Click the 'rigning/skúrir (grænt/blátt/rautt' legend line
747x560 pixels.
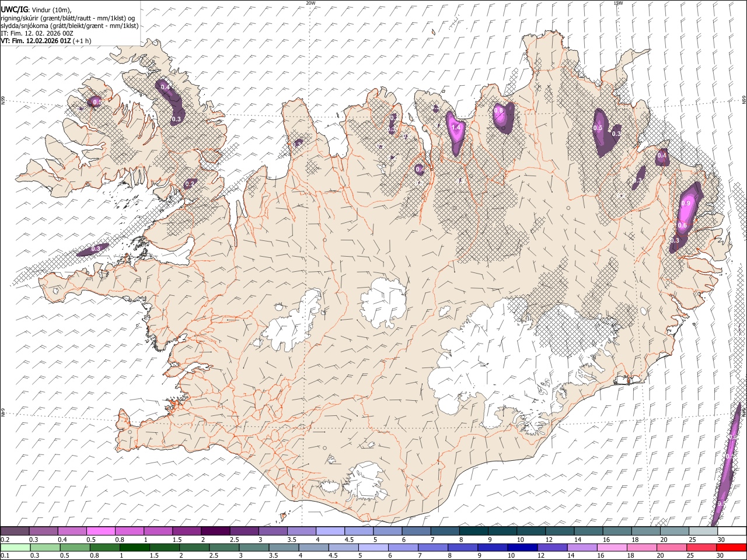68,17
